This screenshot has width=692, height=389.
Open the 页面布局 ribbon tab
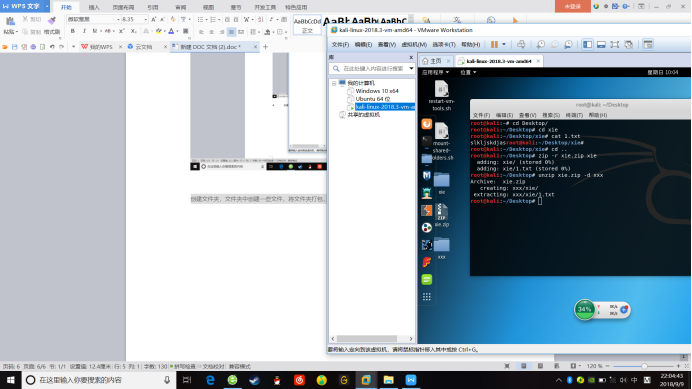tap(123, 7)
